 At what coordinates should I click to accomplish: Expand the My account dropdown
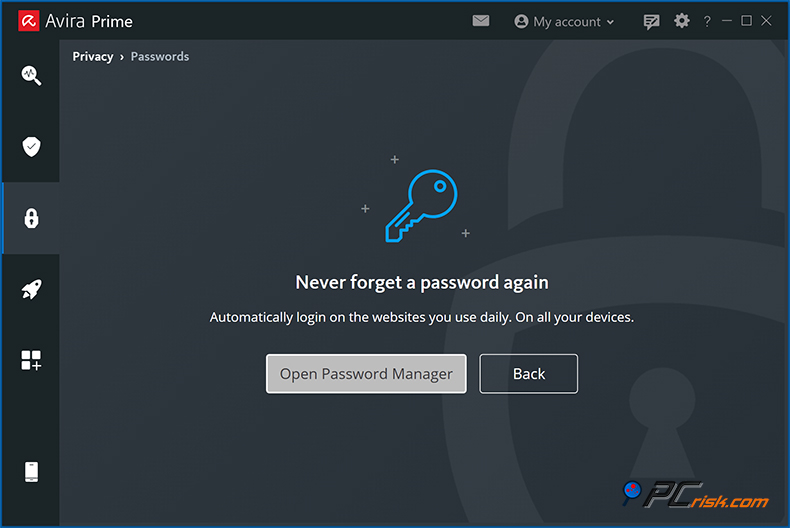(564, 21)
